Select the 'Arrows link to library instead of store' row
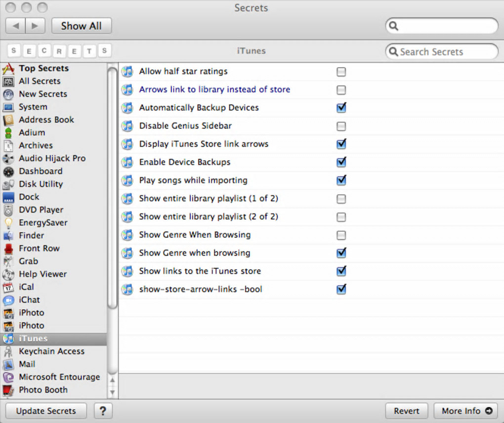Viewport: 504px width, 423px height. coord(311,89)
